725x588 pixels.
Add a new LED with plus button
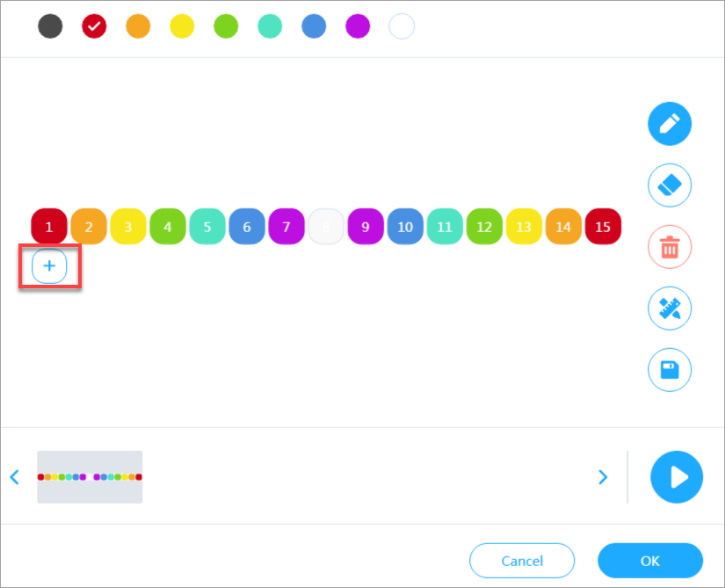tap(49, 266)
